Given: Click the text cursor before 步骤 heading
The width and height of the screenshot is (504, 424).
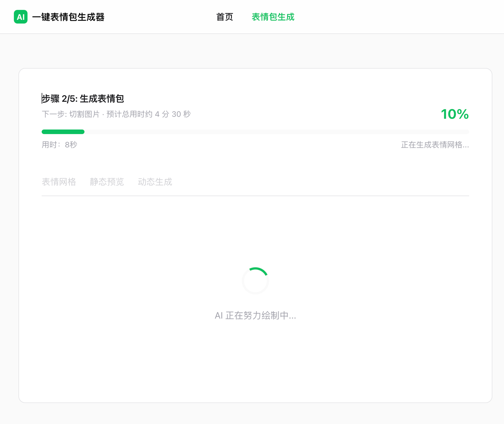Looking at the screenshot, I should (42, 98).
